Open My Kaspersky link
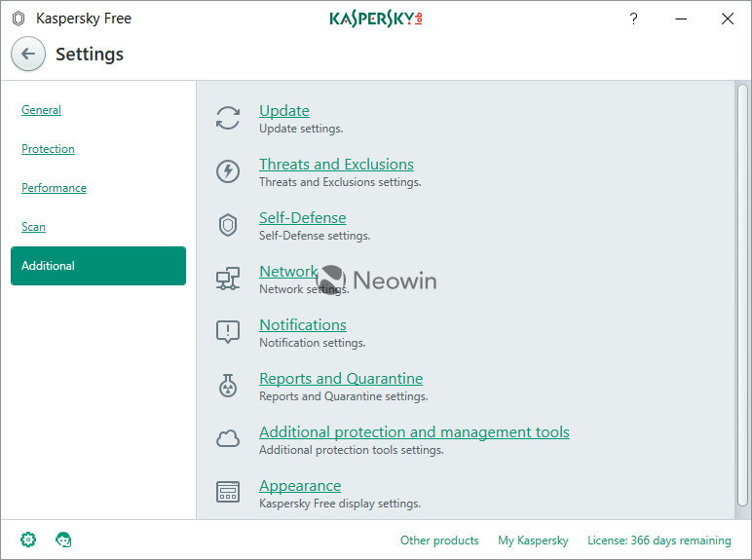 pos(533,541)
